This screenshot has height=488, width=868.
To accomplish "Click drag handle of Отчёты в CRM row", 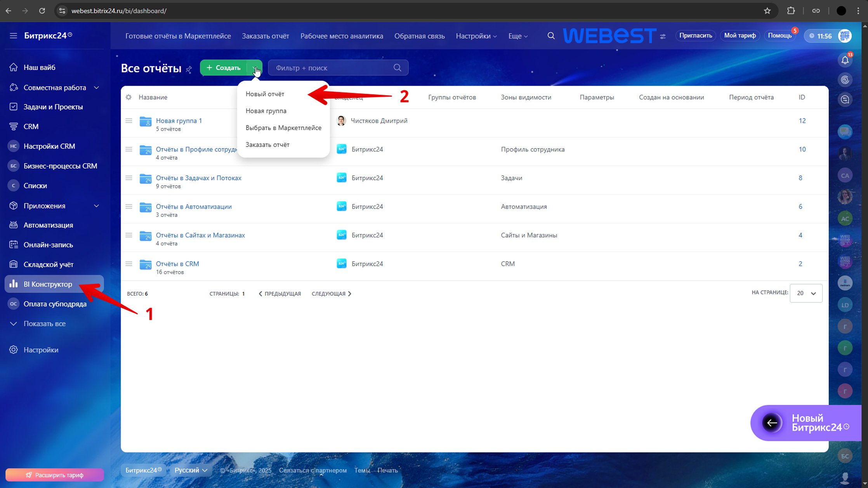I will point(129,264).
